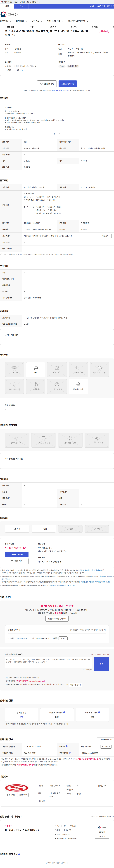Viewport: 114px width, 868px height.
Task: Click the 필기 selection step
Action: [70, 529]
